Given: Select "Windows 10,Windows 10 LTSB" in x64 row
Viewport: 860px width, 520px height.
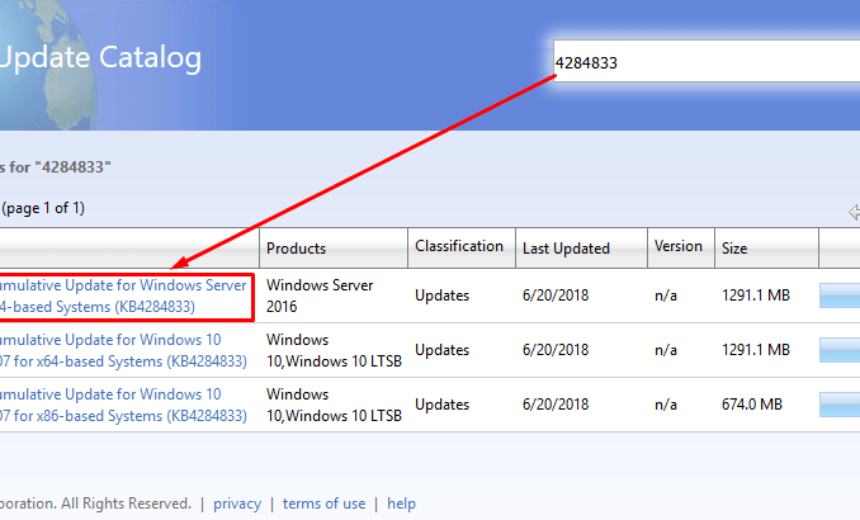Looking at the screenshot, I should pyautogui.click(x=334, y=351).
